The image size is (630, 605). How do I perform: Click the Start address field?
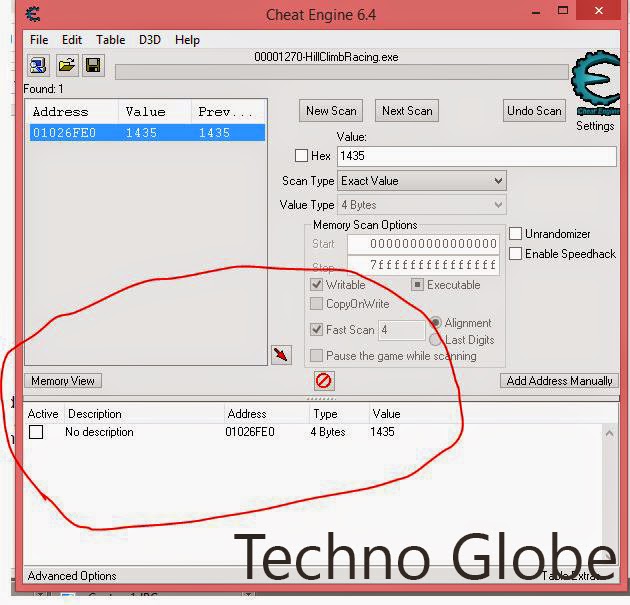tap(423, 244)
